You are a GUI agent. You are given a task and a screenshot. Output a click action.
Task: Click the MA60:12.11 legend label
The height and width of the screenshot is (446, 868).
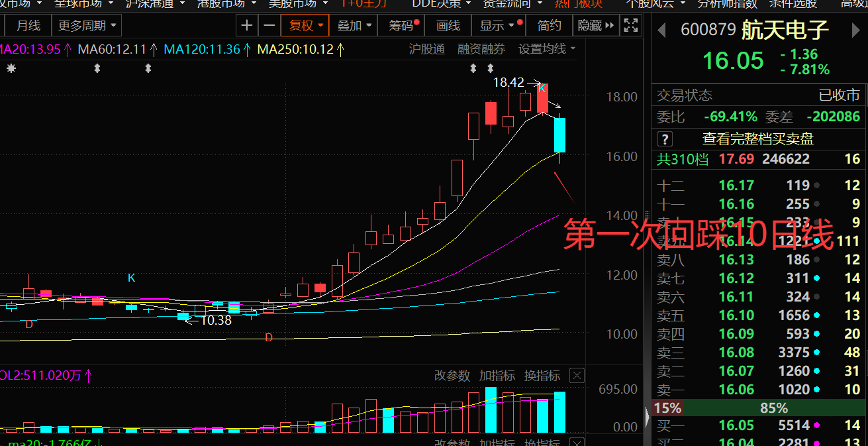[112, 49]
